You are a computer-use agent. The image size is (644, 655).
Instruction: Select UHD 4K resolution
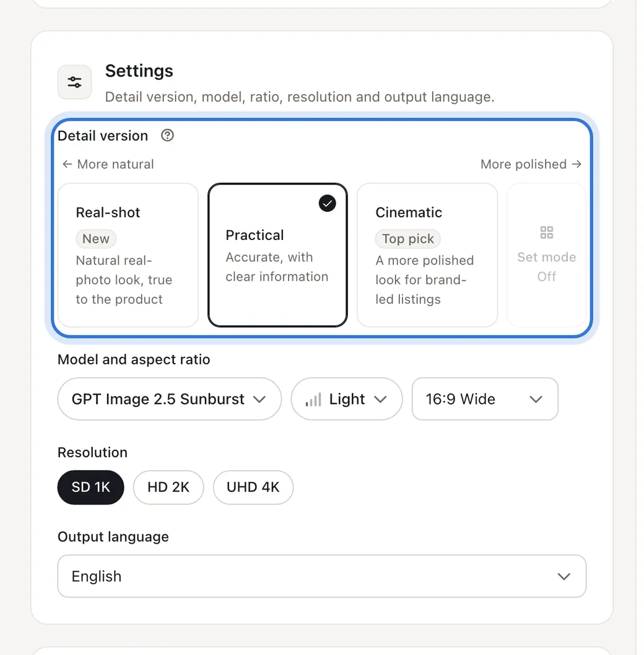(253, 487)
